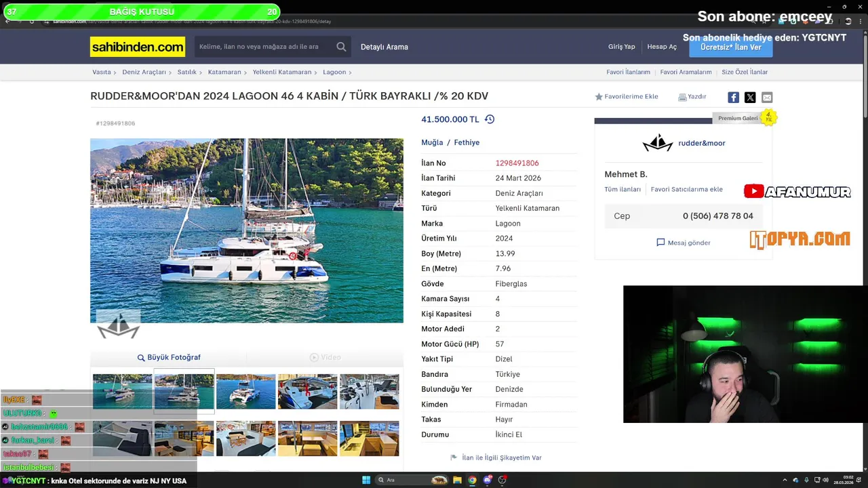Viewport: 868px width, 488px height.
Task: Share listing on Facebook
Action: point(733,98)
